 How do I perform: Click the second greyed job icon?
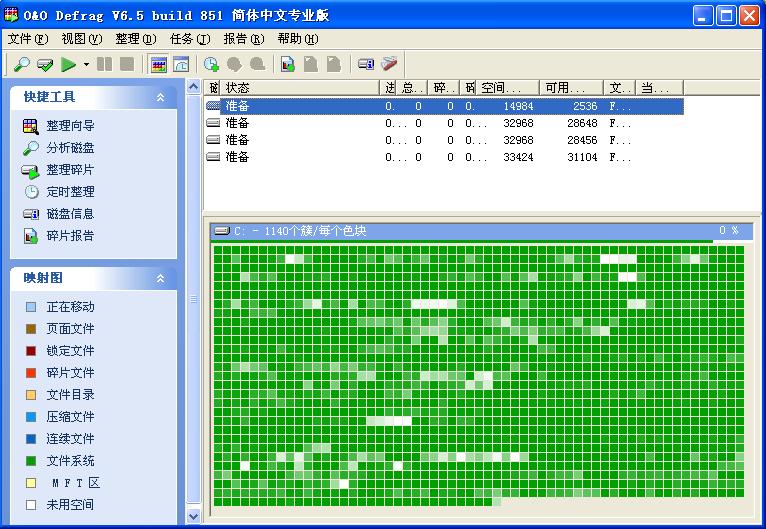[x=257, y=64]
